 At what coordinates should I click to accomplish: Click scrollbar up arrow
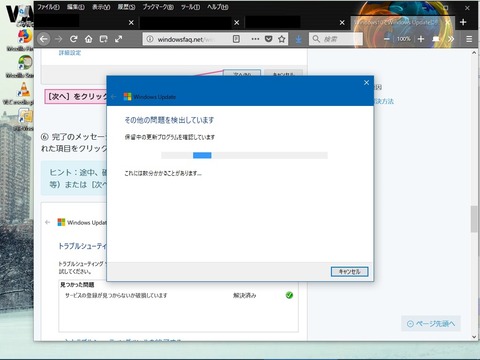(474, 53)
